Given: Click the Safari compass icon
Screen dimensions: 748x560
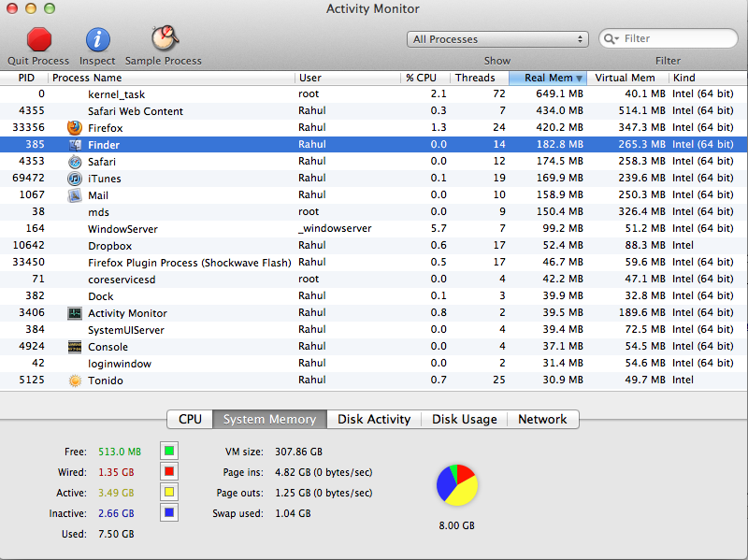Looking at the screenshot, I should (75, 162).
